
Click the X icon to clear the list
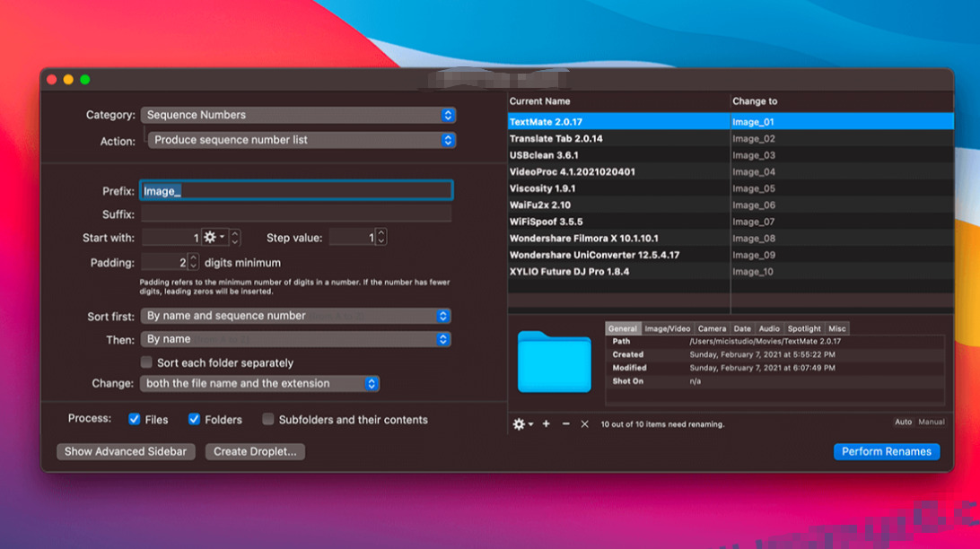point(584,423)
